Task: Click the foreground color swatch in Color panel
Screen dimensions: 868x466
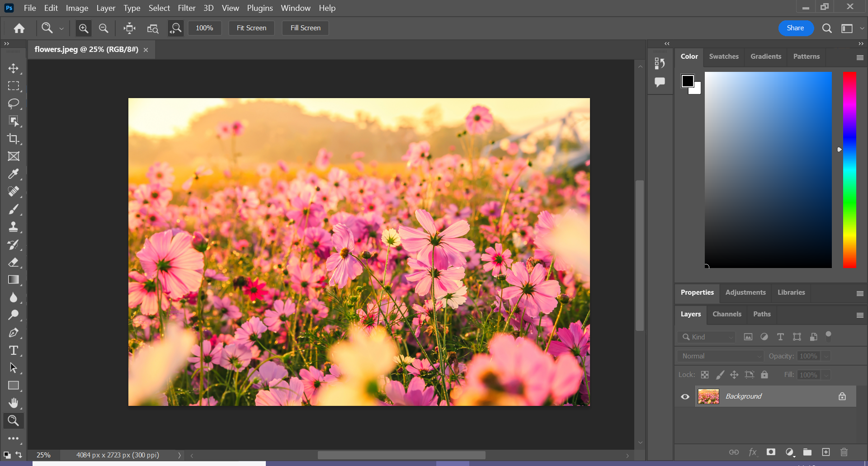Action: [688, 81]
